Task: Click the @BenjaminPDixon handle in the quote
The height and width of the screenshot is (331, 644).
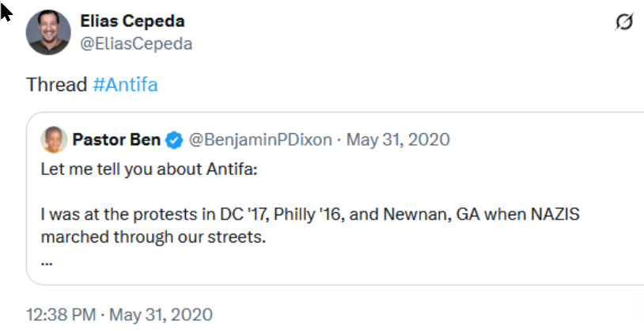Action: pos(262,140)
